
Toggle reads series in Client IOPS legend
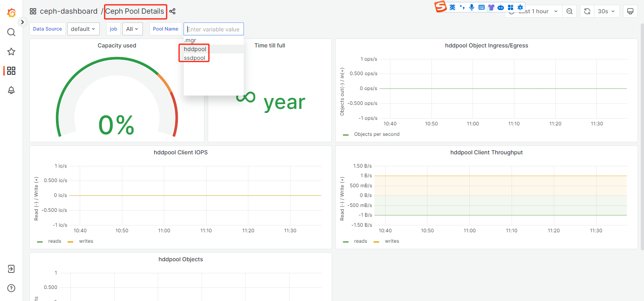(55, 241)
